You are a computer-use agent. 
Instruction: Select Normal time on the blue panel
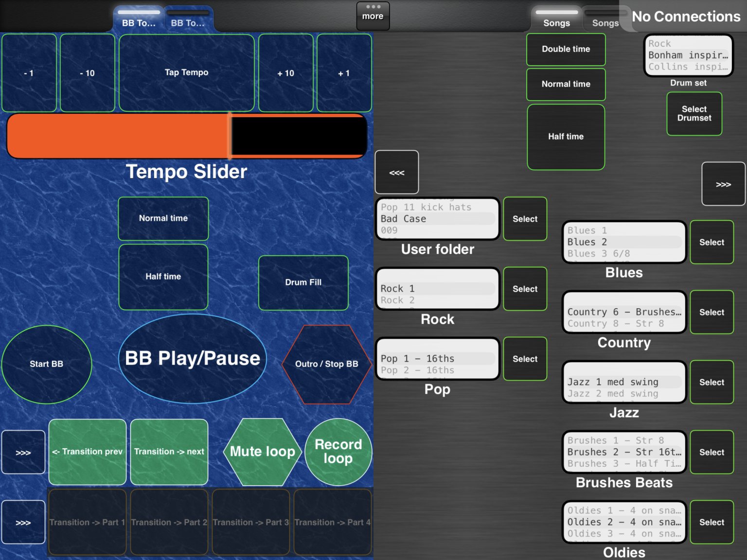pyautogui.click(x=163, y=218)
